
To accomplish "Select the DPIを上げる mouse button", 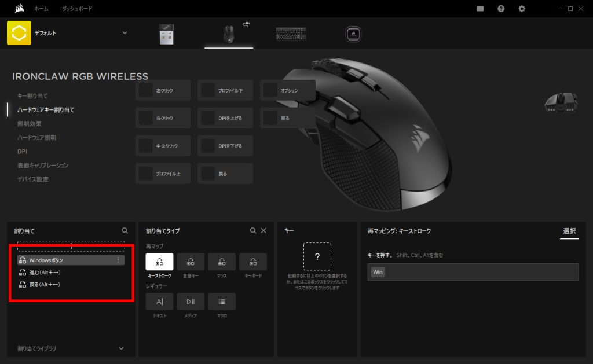I will click(225, 118).
